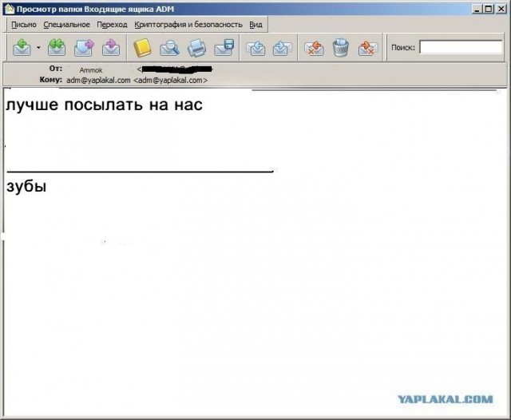Click message line 'лучше посылать на нас'

point(104,105)
